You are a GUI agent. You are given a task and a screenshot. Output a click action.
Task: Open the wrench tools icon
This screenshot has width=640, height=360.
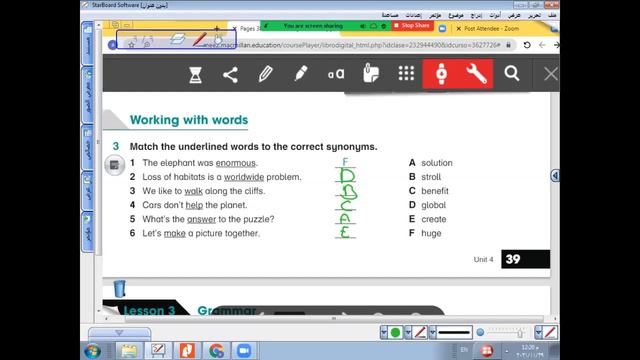tap(476, 74)
